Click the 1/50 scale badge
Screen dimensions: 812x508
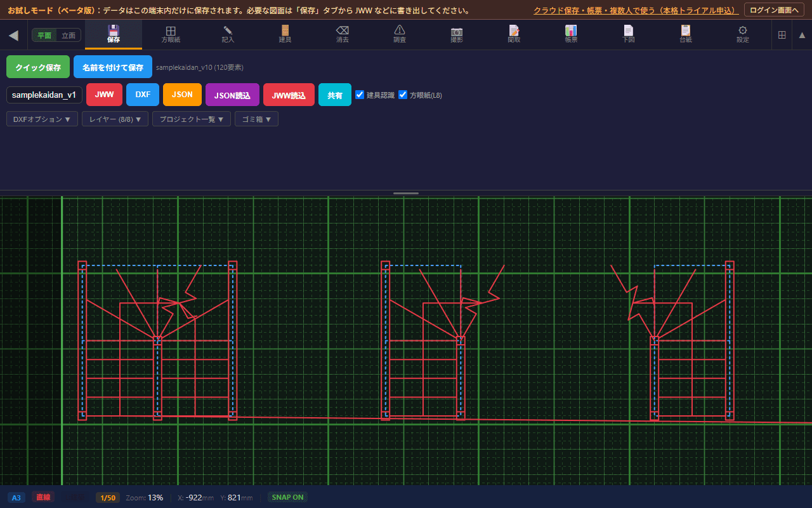pos(108,497)
